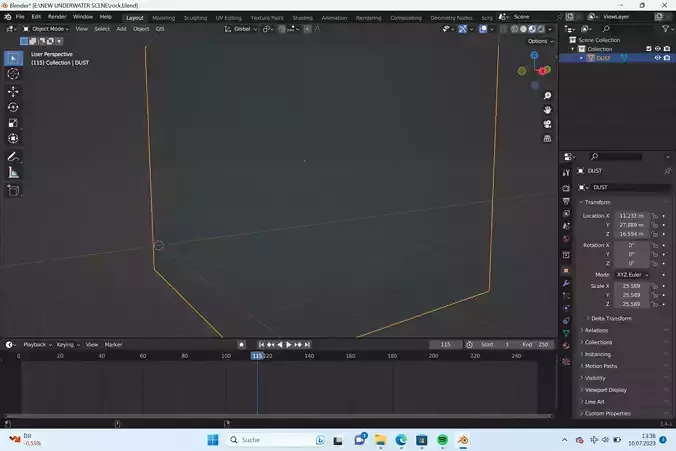Switch to wireframe viewport shading
676x451 pixels.
pos(514,29)
